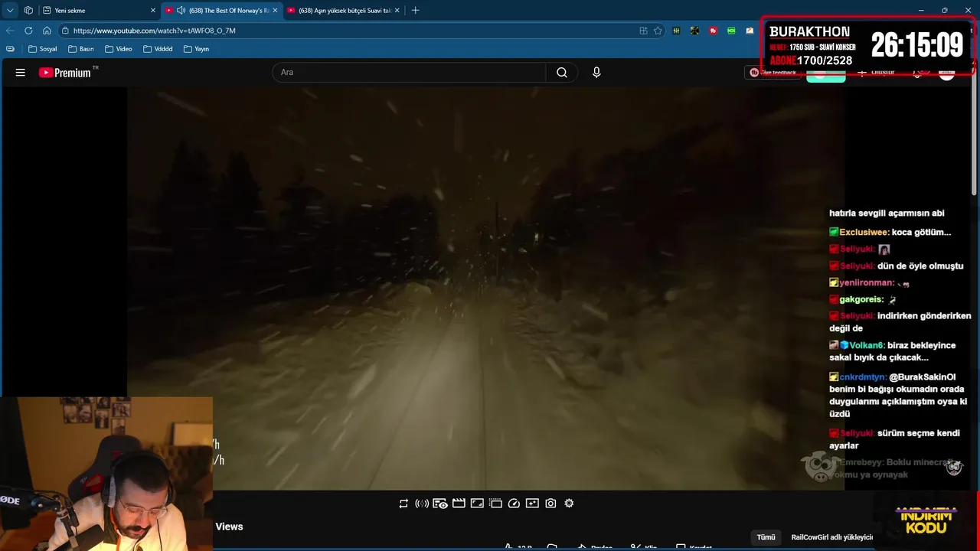
Task: Click the dashed-frame icon below the player
Action: click(495, 504)
